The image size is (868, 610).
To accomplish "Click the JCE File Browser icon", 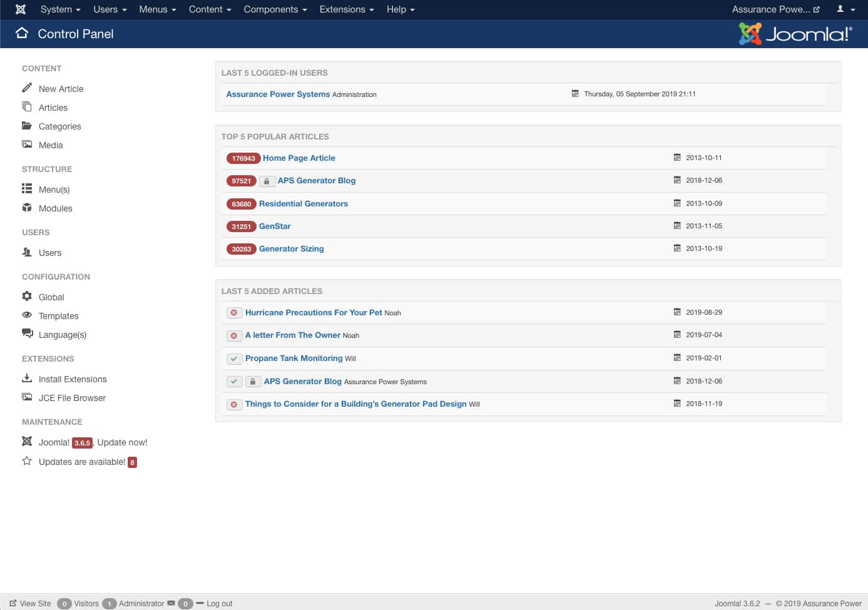I will click(x=27, y=397).
